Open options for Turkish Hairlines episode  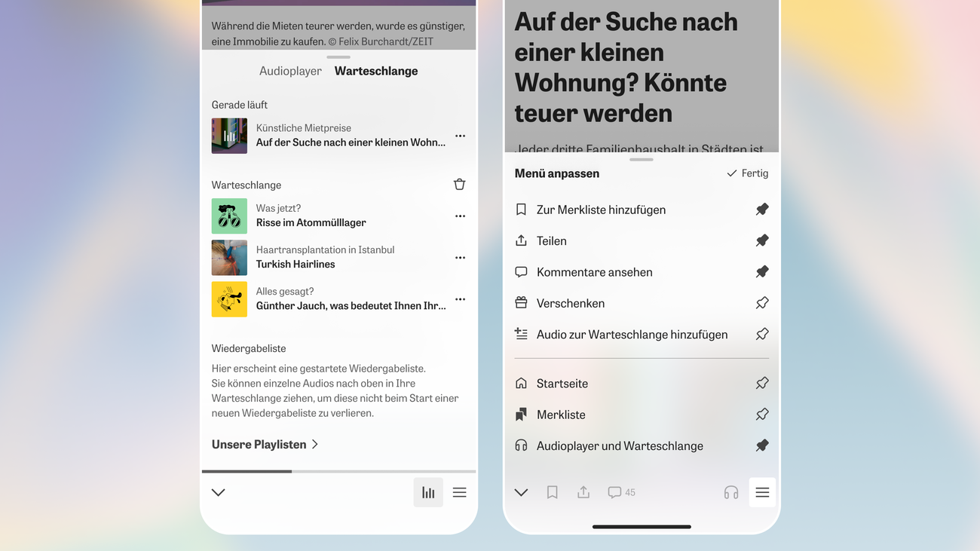pyautogui.click(x=460, y=258)
